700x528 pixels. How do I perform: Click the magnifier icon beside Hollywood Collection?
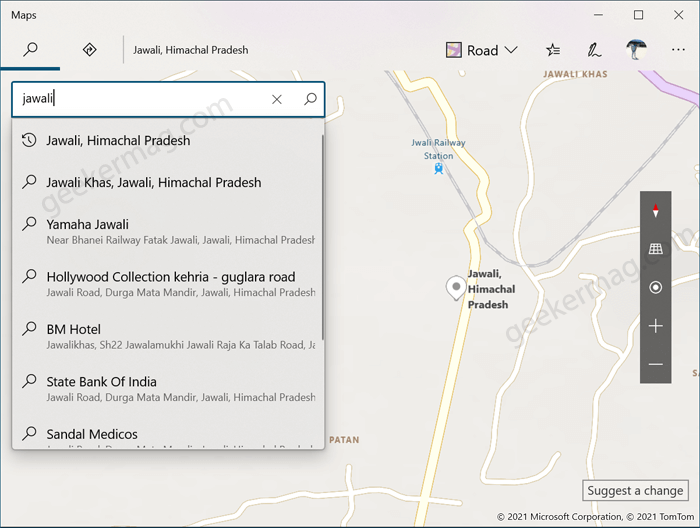29,276
